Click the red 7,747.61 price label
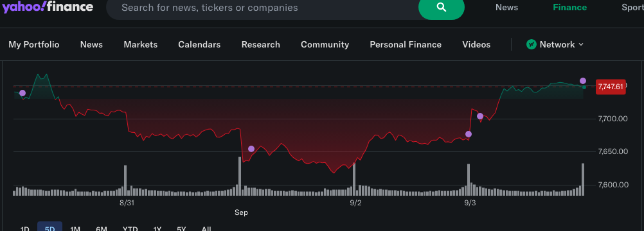Viewport: 644px width, 231px height. point(611,87)
